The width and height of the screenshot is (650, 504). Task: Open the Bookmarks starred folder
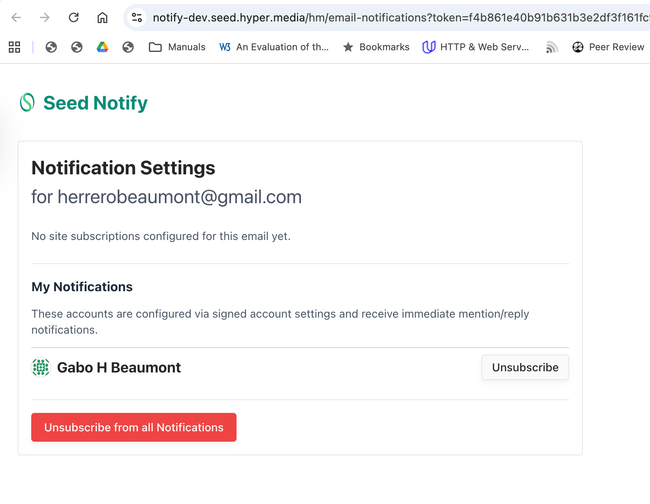(x=376, y=47)
